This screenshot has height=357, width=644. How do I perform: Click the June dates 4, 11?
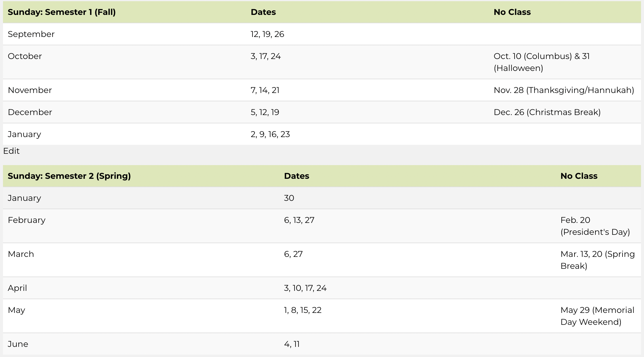[292, 344]
